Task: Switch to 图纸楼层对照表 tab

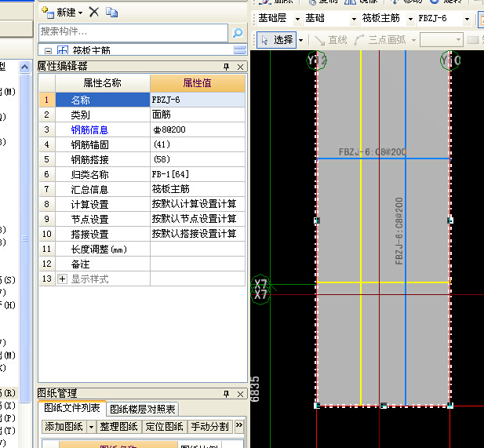Action: pos(143,409)
